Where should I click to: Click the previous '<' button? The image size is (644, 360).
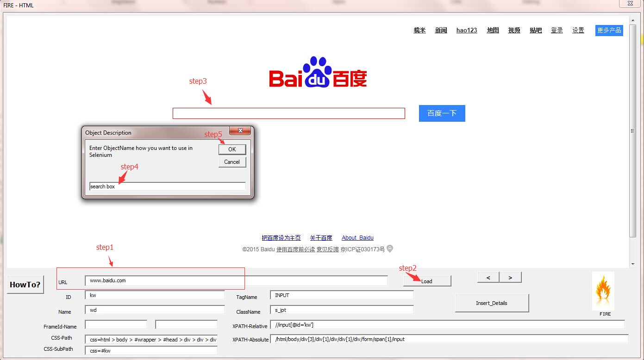488,277
